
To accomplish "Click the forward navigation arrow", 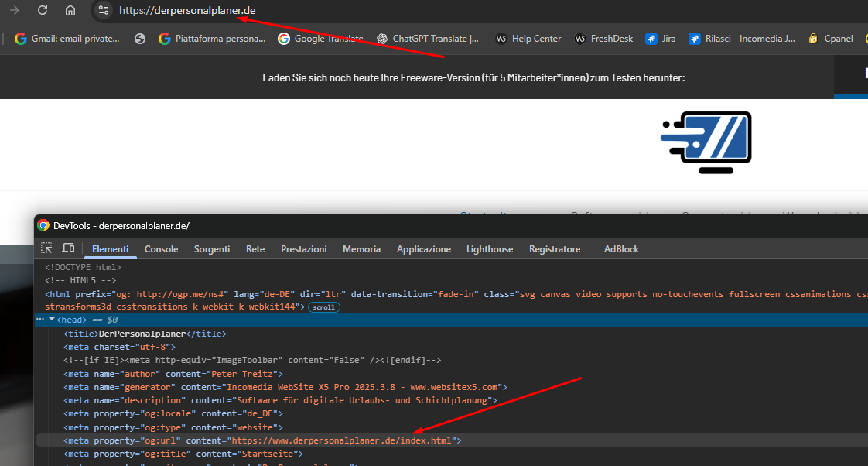I will click(x=15, y=10).
